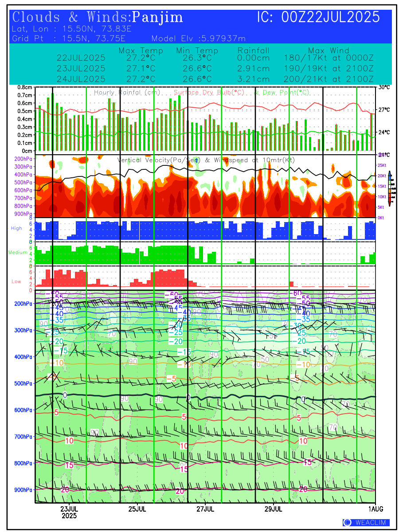399x532 pixels.
Task: Click the blue 900hPa wind panel axis label
Action: (24, 490)
